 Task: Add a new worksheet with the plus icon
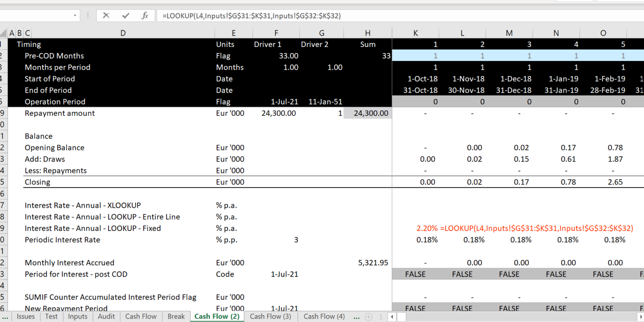pos(368,317)
